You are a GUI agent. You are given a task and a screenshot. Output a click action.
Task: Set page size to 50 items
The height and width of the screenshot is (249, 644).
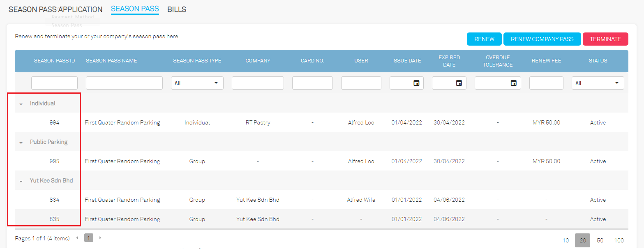point(600,240)
